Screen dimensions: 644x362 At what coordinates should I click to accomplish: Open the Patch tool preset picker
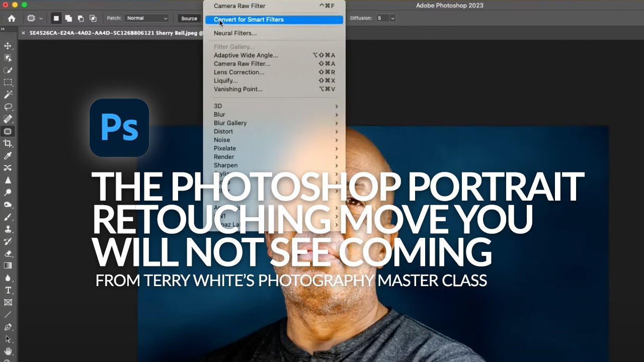point(35,18)
